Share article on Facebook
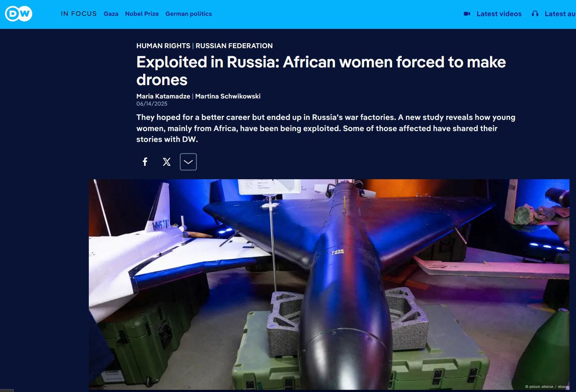 pyautogui.click(x=145, y=161)
